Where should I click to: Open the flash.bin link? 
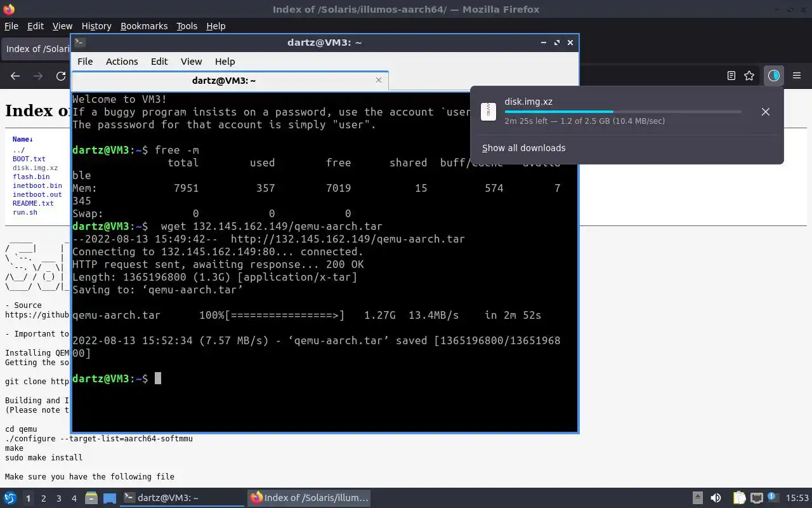31,177
